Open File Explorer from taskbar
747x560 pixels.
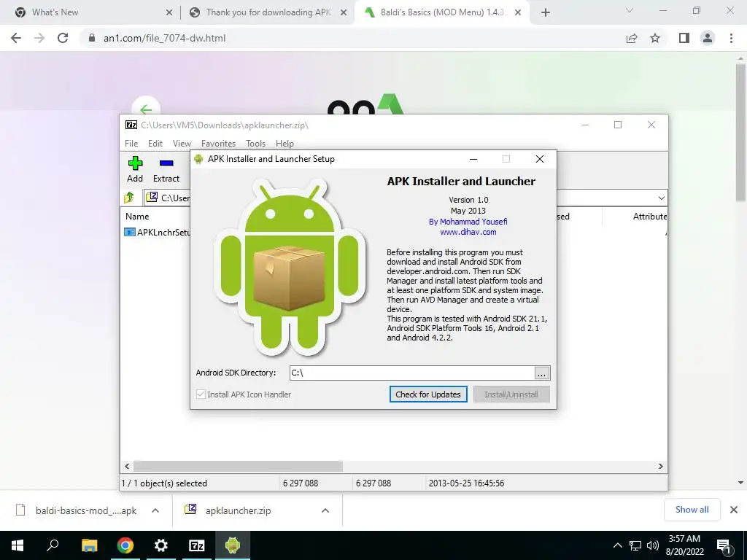(x=89, y=545)
